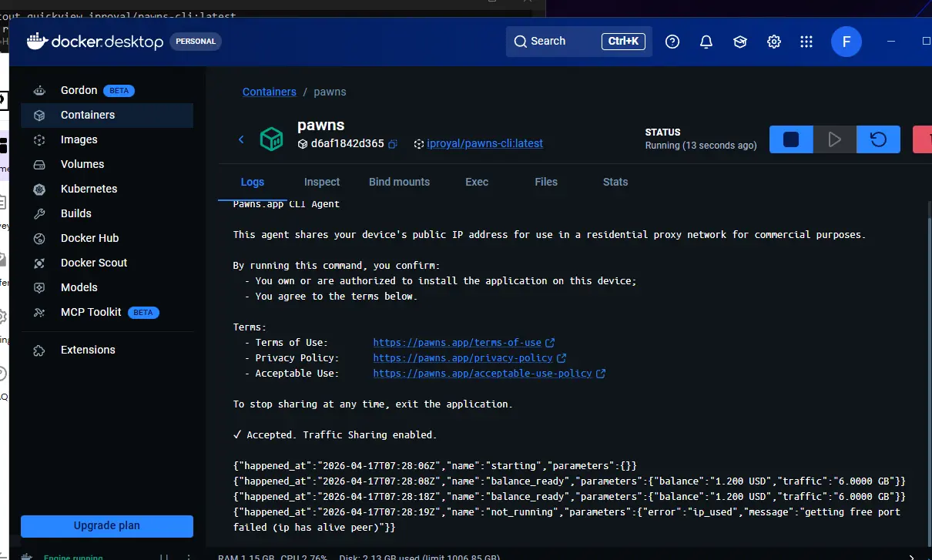Open Learning center graduation cap icon

click(x=740, y=42)
